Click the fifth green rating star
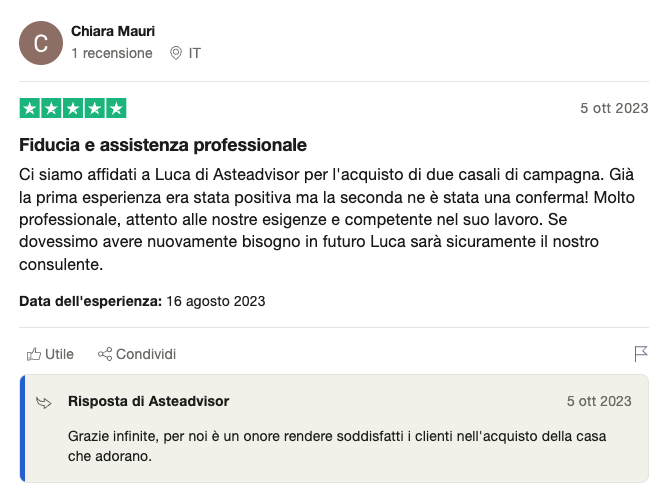 click(x=116, y=108)
